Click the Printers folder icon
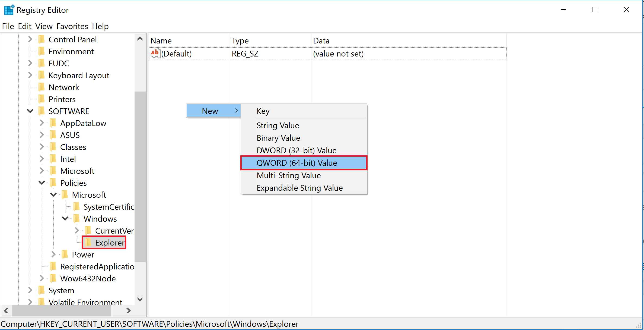Screen dimensions: 644x330 tap(42, 99)
